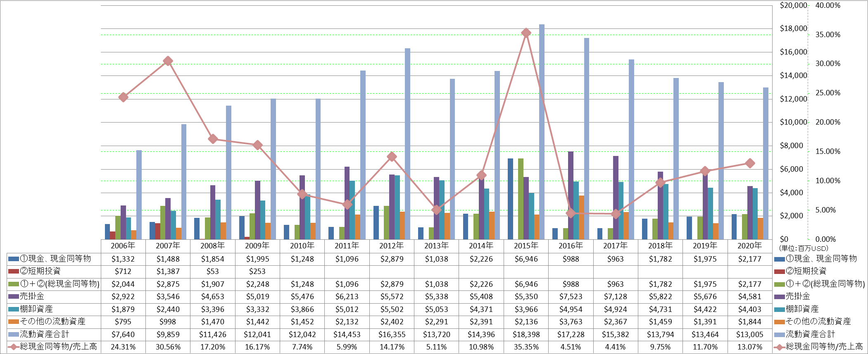Click the 35.35% ratio cell
The image size is (868, 354).
click(x=526, y=347)
